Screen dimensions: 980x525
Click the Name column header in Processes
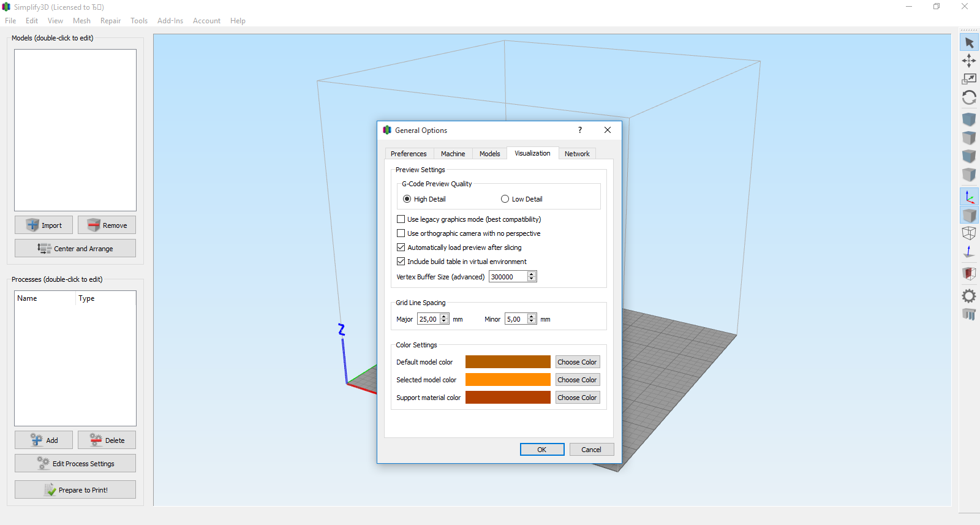[x=45, y=298]
